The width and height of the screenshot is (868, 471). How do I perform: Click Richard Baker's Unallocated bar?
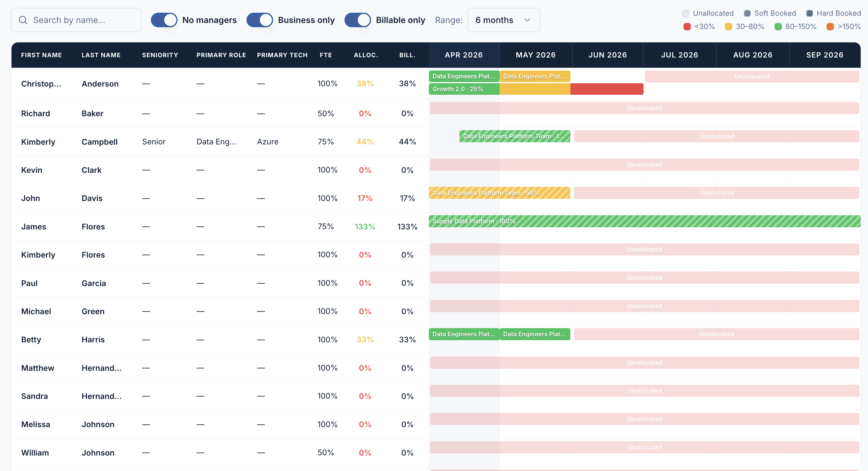(x=644, y=108)
